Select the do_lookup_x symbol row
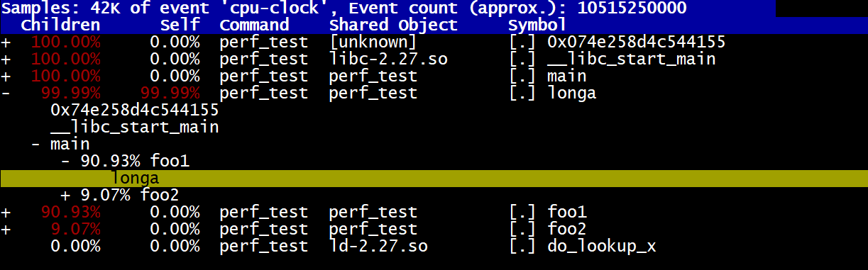Image resolution: width=868 pixels, height=270 pixels. 434,246
